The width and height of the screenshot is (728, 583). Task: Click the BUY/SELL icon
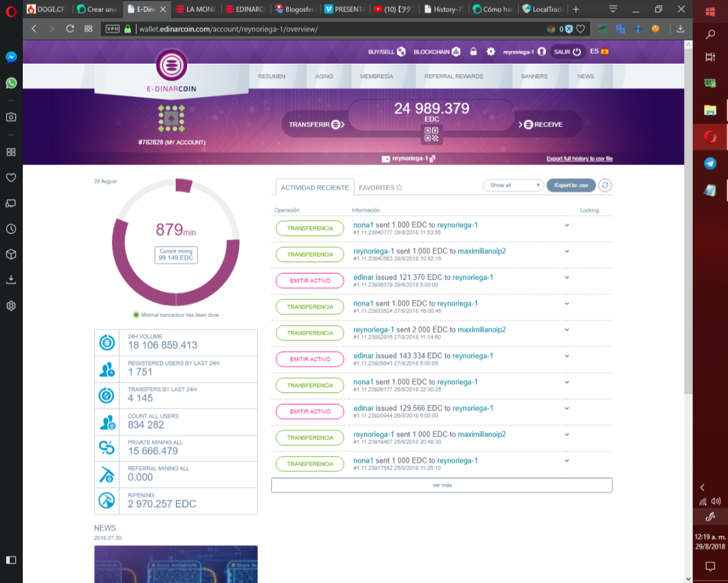[401, 52]
